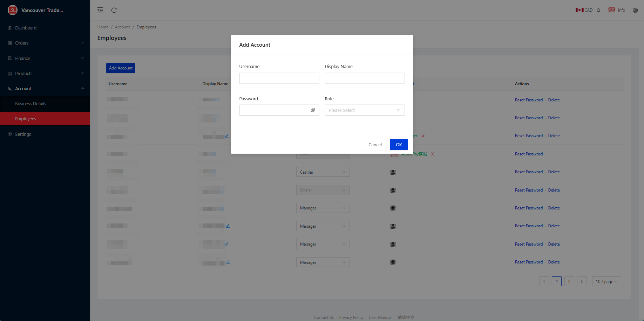Open Business Details menu item
The image size is (644, 321).
[x=30, y=104]
